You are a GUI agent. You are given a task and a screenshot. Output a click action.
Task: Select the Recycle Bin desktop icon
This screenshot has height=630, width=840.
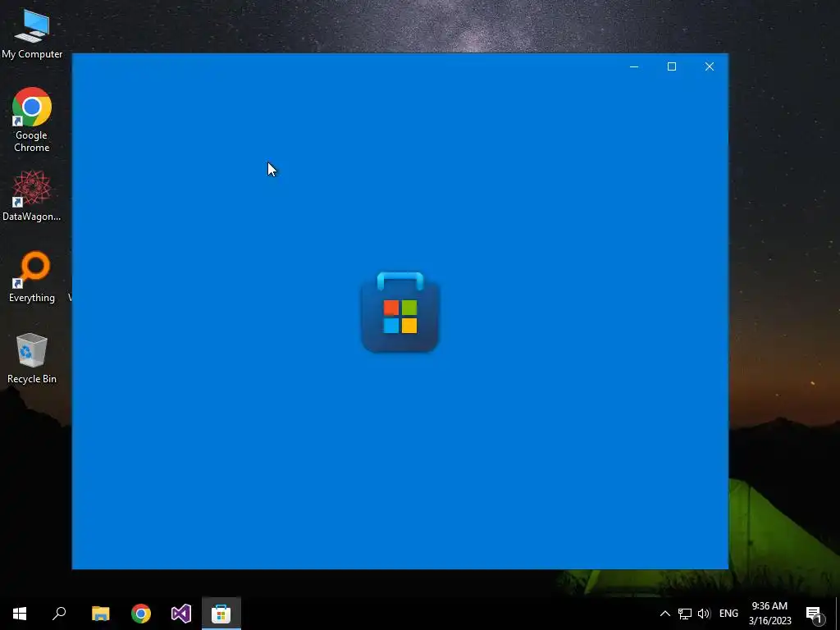point(32,358)
